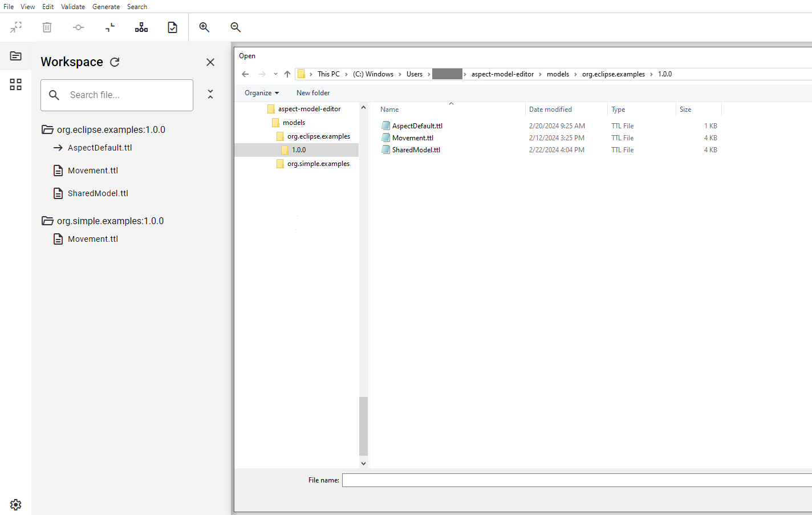Click the hierarchy format model icon
The image size is (812, 515).
pyautogui.click(x=141, y=27)
